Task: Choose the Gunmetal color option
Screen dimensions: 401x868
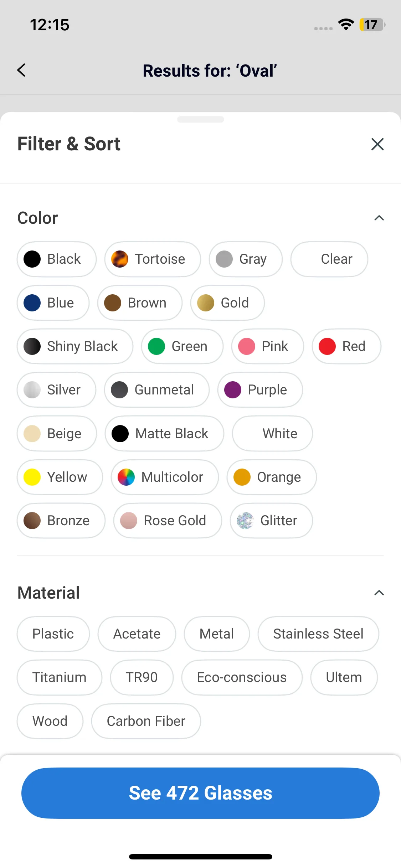Action: pyautogui.click(x=157, y=390)
